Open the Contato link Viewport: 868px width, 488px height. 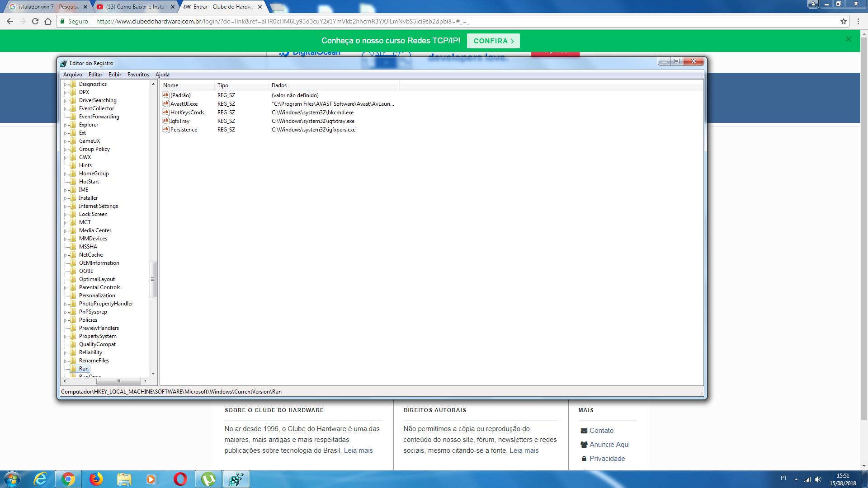(601, 431)
